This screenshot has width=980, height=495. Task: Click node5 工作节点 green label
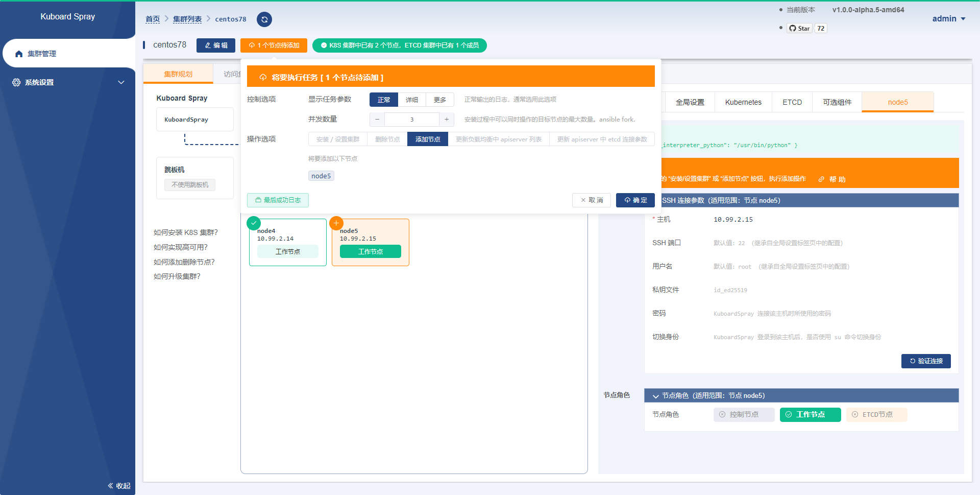(371, 251)
